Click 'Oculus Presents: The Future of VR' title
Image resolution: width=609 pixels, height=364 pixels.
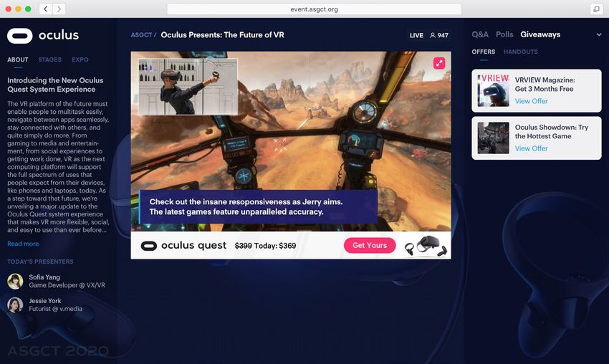click(223, 35)
